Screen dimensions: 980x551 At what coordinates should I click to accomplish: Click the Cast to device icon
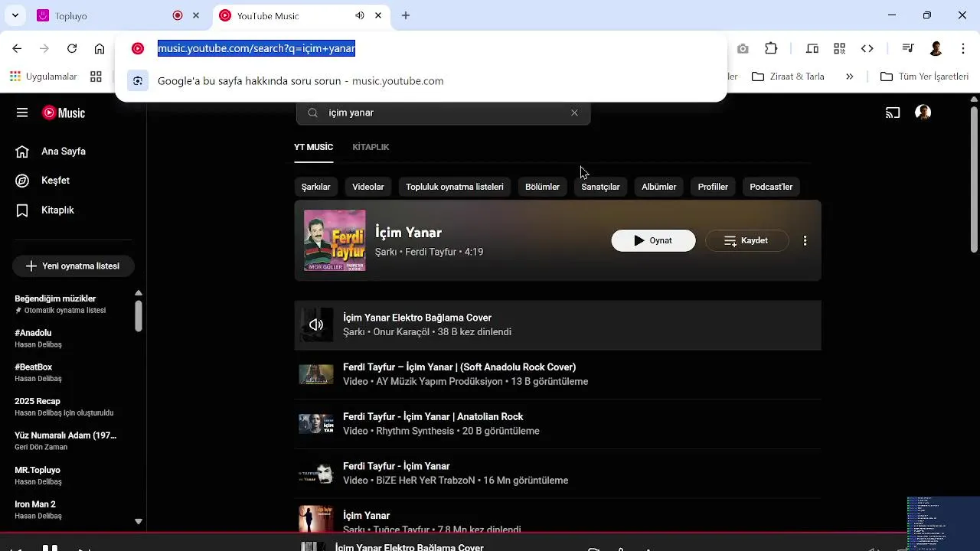[x=893, y=112]
